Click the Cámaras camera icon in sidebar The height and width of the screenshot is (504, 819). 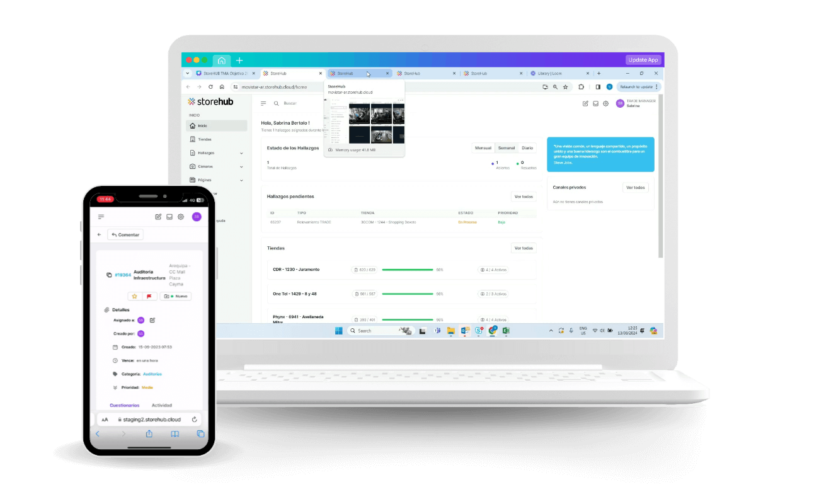coord(193,166)
